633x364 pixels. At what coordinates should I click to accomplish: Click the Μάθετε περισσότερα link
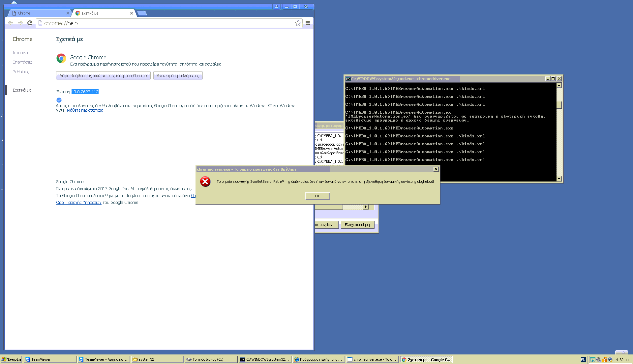(85, 110)
